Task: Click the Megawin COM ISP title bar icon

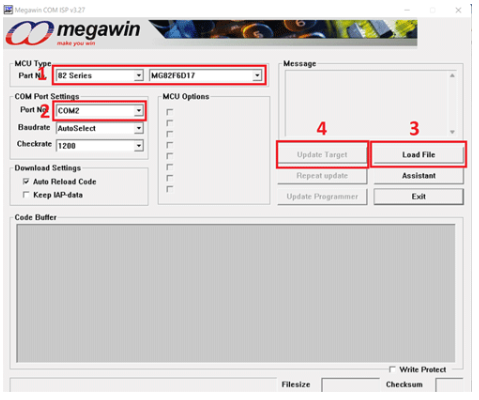Action: 8,10
